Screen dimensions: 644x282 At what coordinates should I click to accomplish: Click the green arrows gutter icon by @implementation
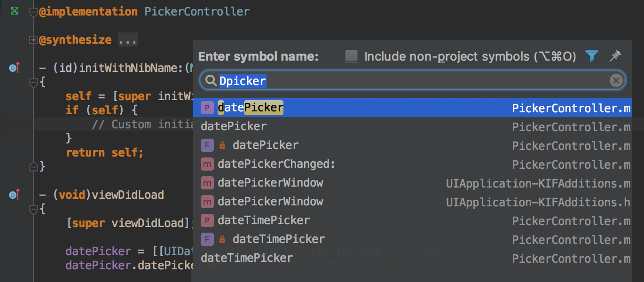pos(15,11)
